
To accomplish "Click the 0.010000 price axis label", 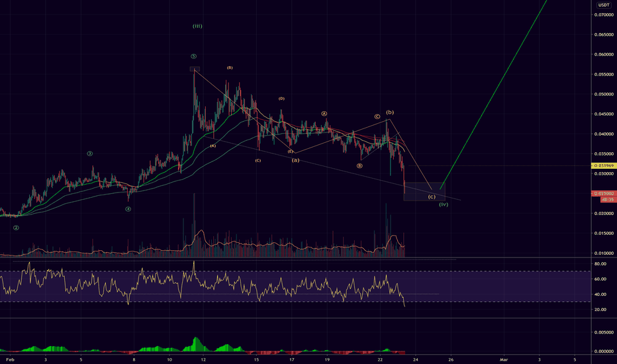I will 604,253.
